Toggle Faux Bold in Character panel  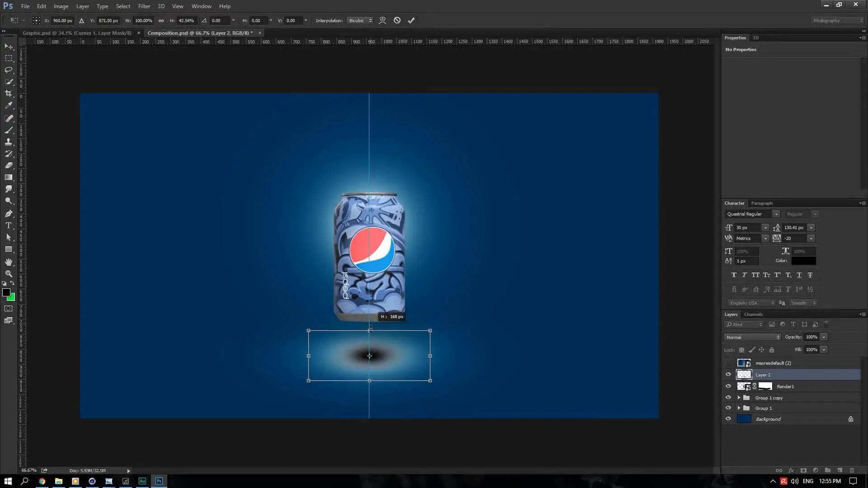tap(734, 275)
